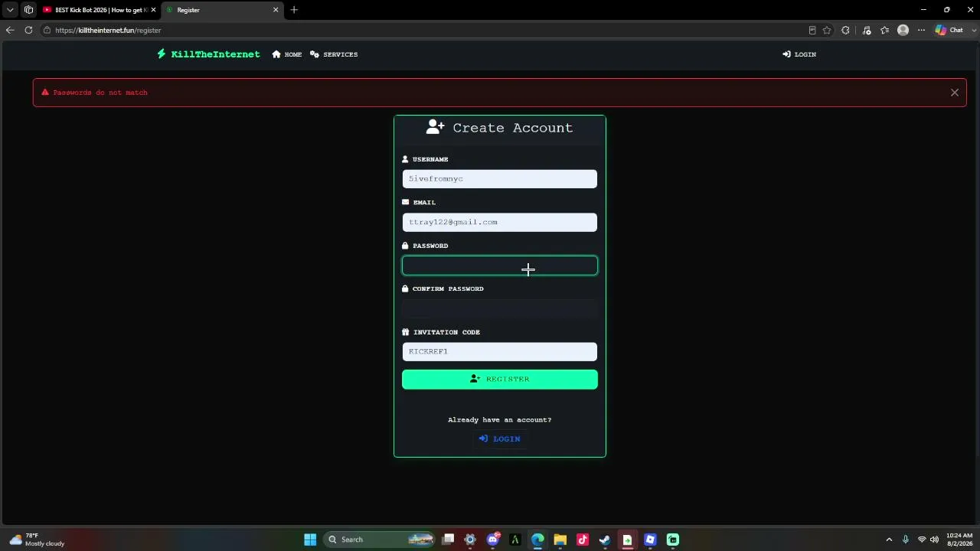
Task: Open the weather widget Mostly cloudy
Action: (x=37, y=540)
